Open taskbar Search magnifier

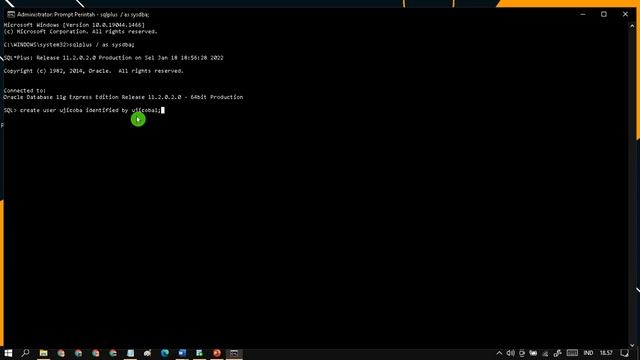(x=25, y=353)
